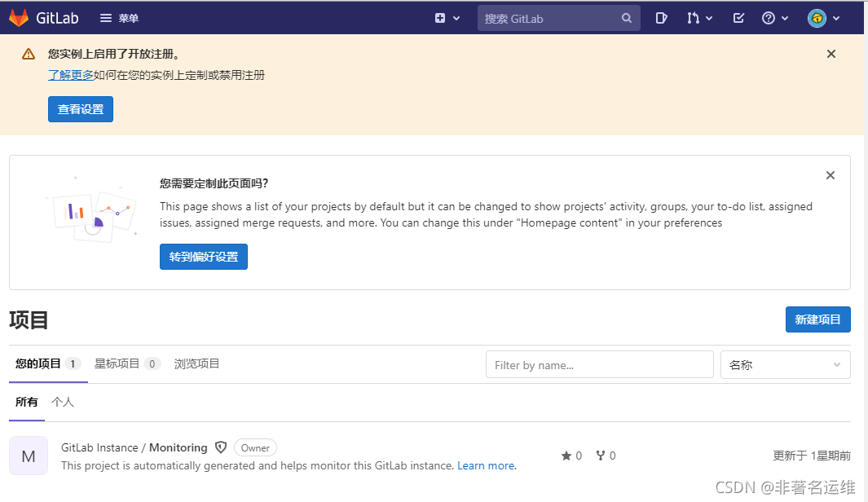Click the Filter by name field
The height and width of the screenshot is (502, 868).
point(600,365)
